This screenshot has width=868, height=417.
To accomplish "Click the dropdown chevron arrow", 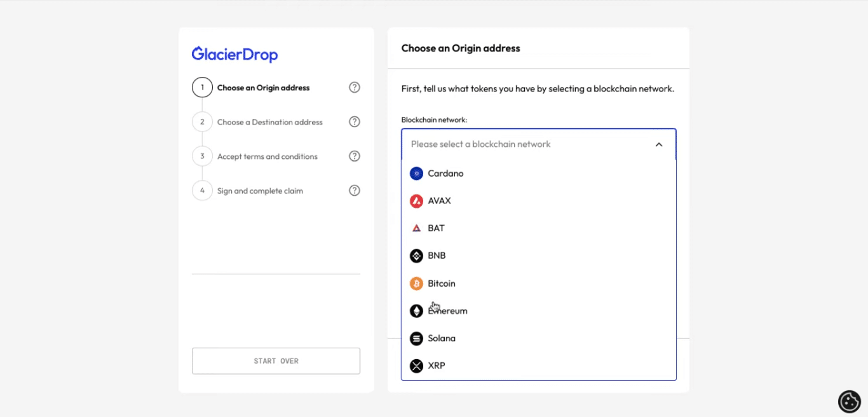I will (659, 144).
